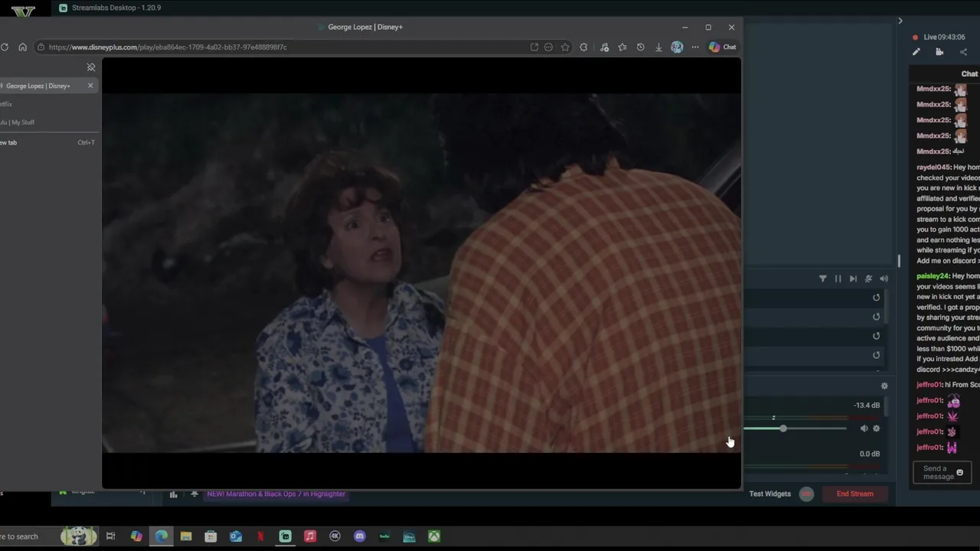Open the stats bars icon in Streamlabs footer
Image resolution: width=980 pixels, height=551 pixels.
tap(174, 494)
